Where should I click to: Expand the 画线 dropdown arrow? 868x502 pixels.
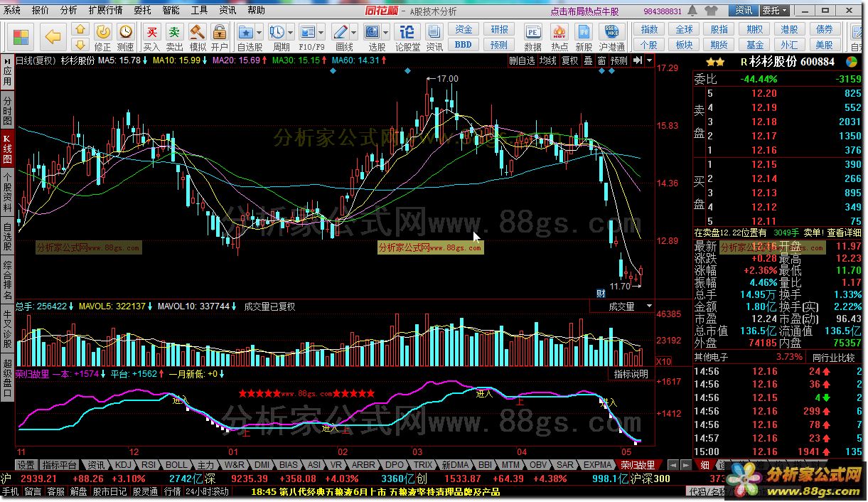click(x=354, y=33)
